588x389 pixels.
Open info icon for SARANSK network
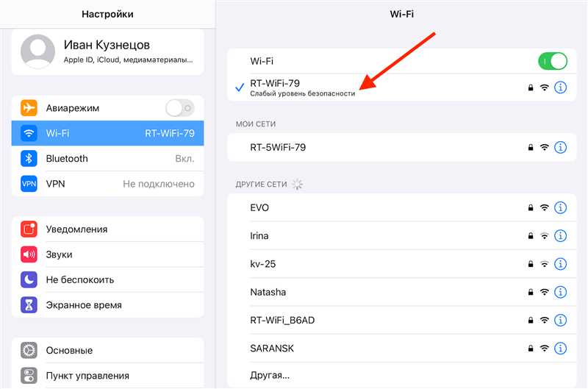(x=560, y=349)
